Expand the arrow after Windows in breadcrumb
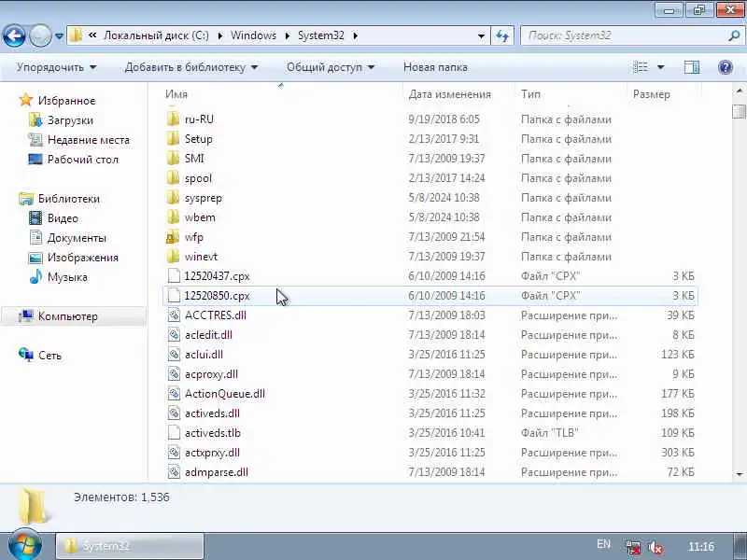This screenshot has width=747, height=560. pos(288,35)
